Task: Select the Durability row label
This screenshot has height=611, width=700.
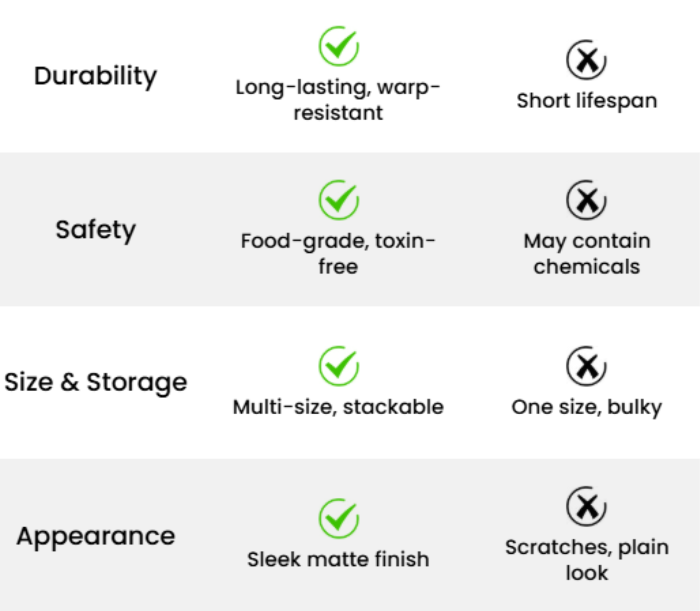Action: tap(95, 76)
